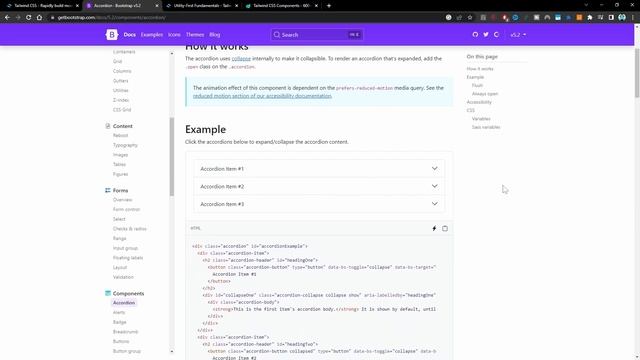640x360 pixels.
Task: Open the Examples nav item
Action: click(x=152, y=35)
